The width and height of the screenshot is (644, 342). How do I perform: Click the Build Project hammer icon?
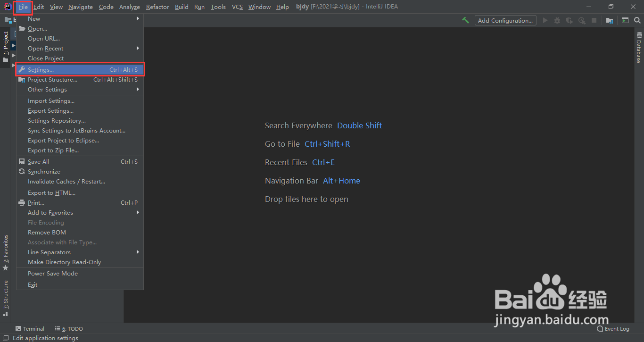pos(465,20)
